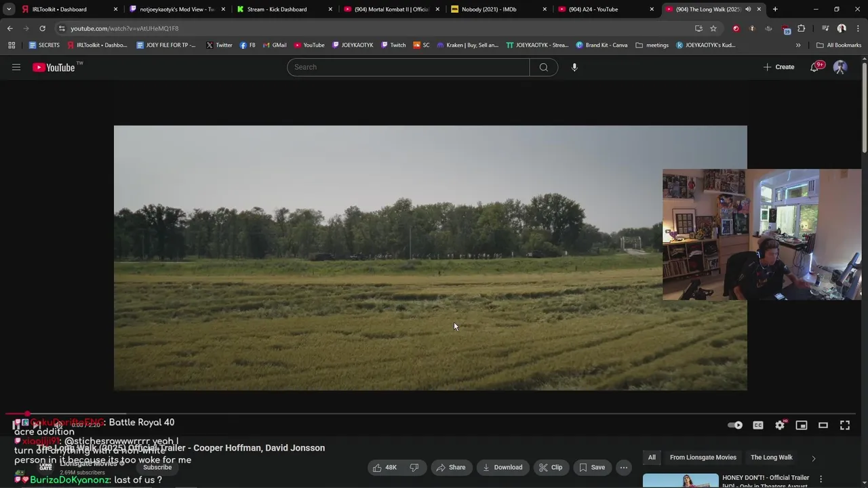Open player settings gear
Viewport: 868px width, 488px height.
(x=780, y=425)
